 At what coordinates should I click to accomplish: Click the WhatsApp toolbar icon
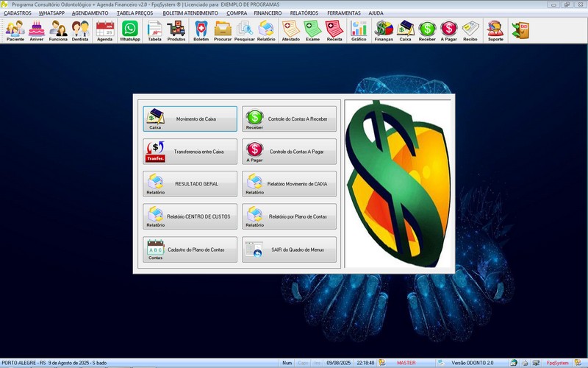[x=129, y=30]
